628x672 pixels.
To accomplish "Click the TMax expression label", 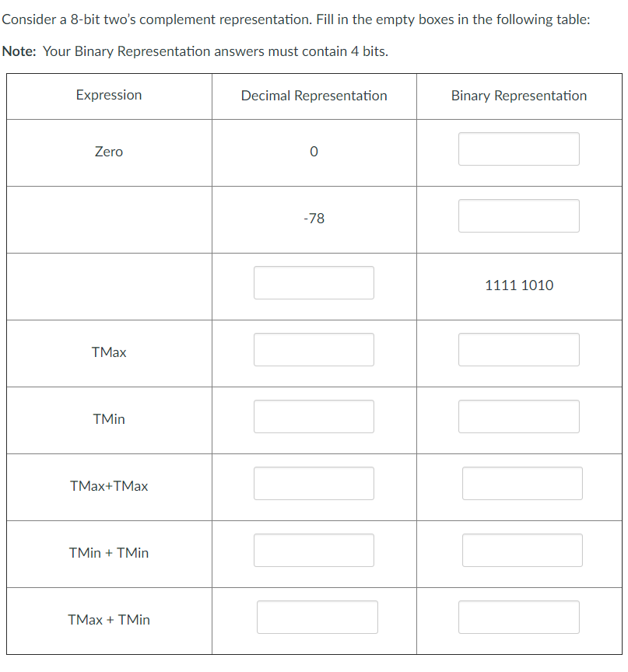I will (x=108, y=352).
